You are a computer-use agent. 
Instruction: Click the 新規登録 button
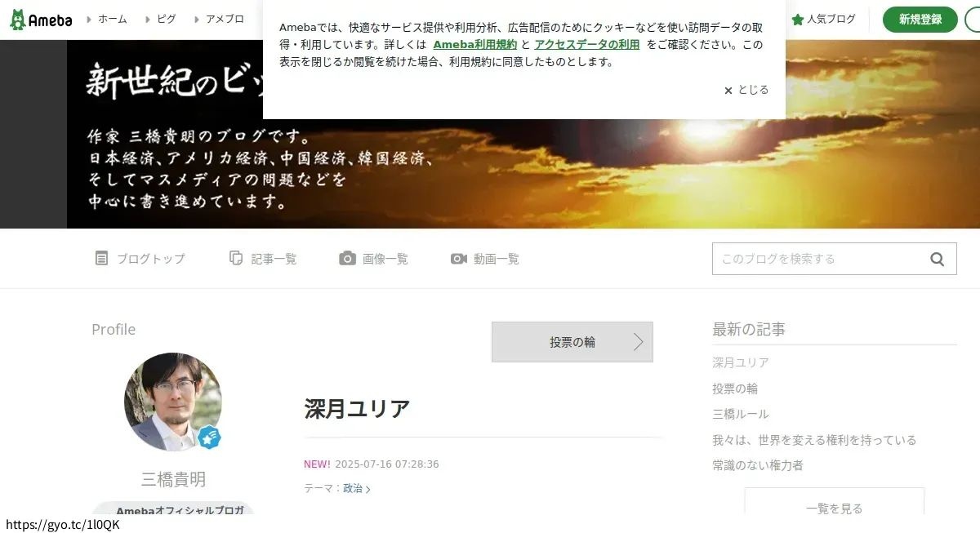coord(920,20)
